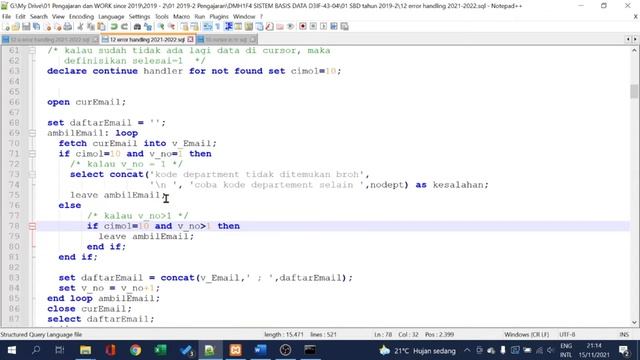Toggle word wrap in toolbar
The image size is (640, 360).
point(207,27)
